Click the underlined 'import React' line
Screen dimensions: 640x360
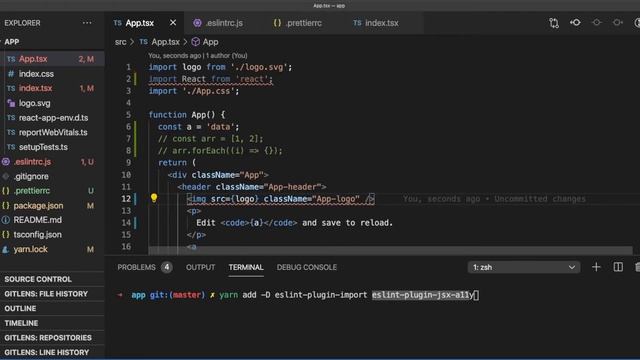tap(210, 79)
